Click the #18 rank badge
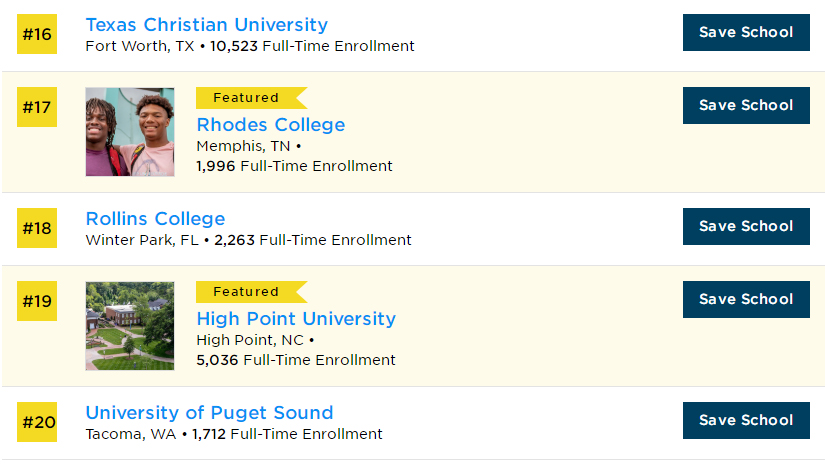 click(37, 228)
